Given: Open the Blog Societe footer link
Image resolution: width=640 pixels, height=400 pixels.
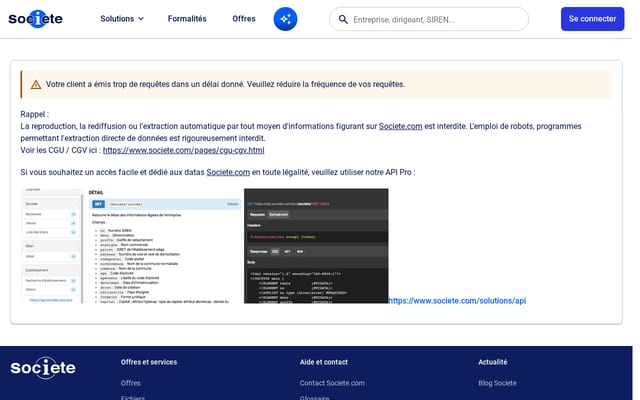Looking at the screenshot, I should (x=497, y=383).
